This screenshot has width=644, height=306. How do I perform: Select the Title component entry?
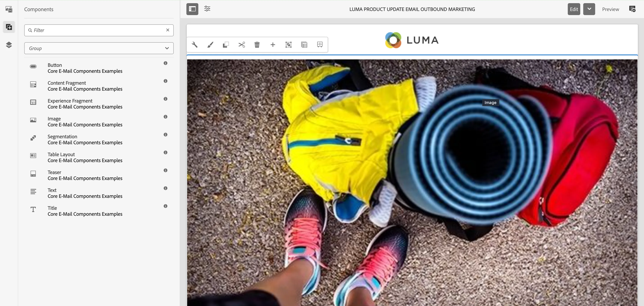click(99, 211)
